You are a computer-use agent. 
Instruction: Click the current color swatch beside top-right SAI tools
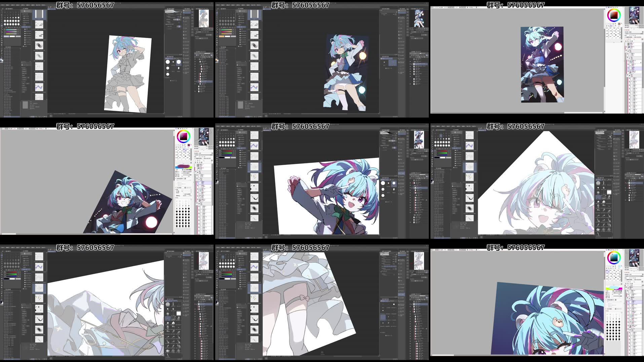(x=619, y=24)
